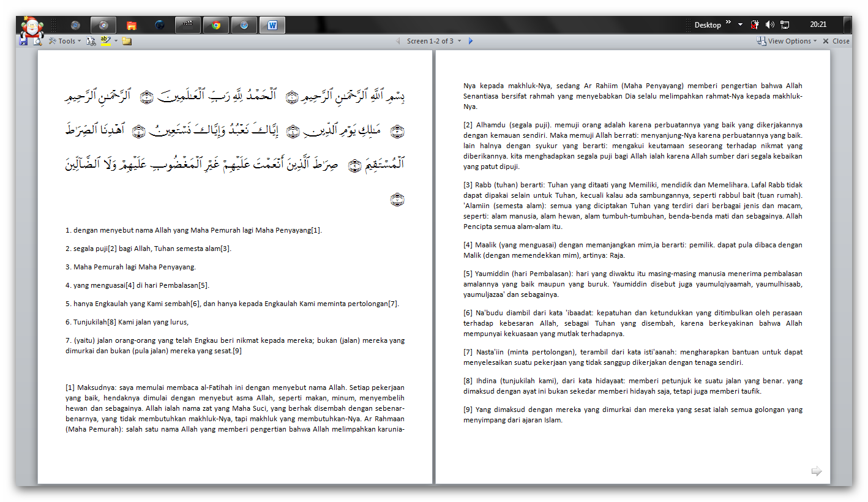Go to the next screen arrow
868x502 pixels.
click(470, 41)
